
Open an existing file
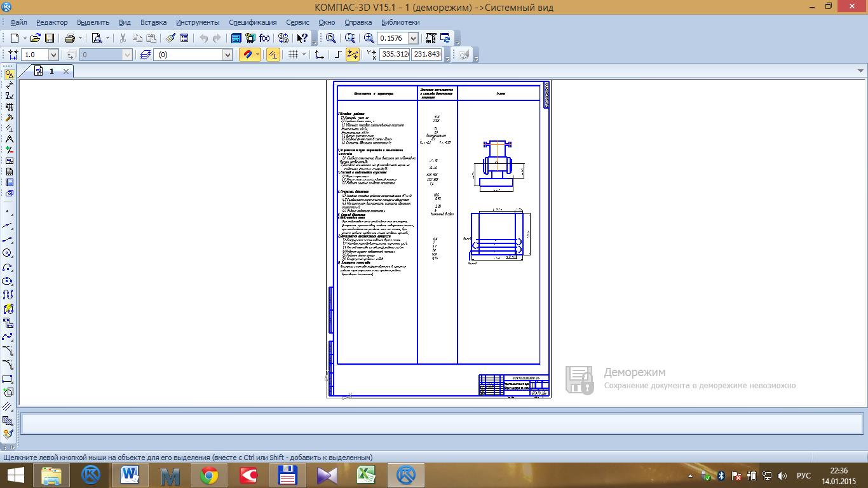coord(36,38)
